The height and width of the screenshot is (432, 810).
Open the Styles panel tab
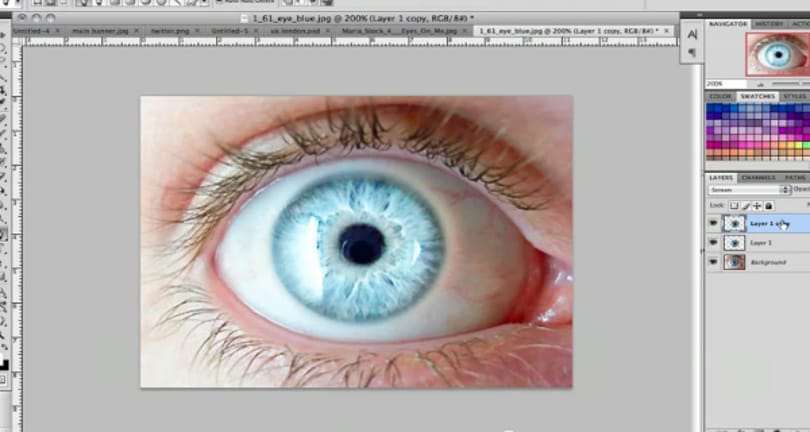tap(795, 97)
